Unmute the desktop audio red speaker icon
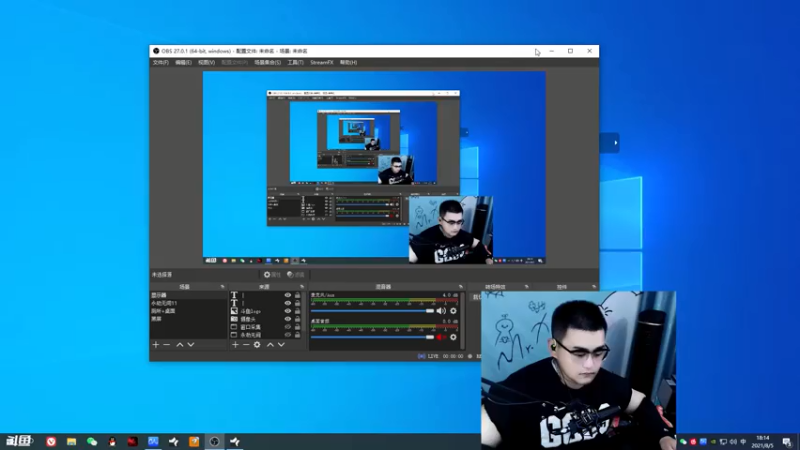 point(441,337)
